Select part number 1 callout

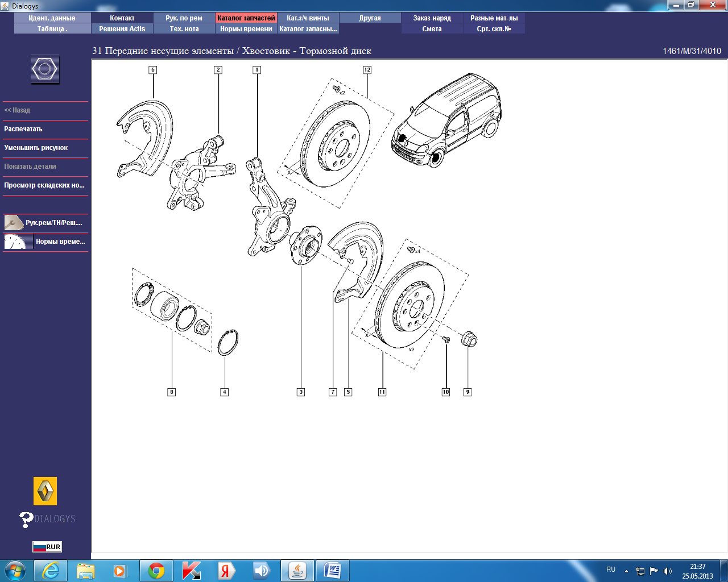257,70
